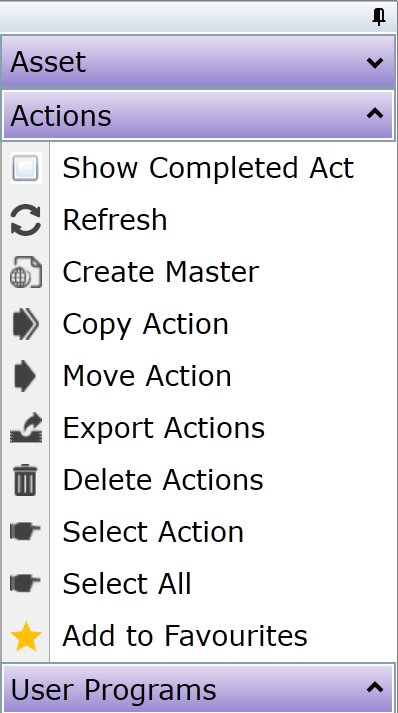Screen dimensions: 398x713
Task: Click the User Programs header title
Action: 113,691
